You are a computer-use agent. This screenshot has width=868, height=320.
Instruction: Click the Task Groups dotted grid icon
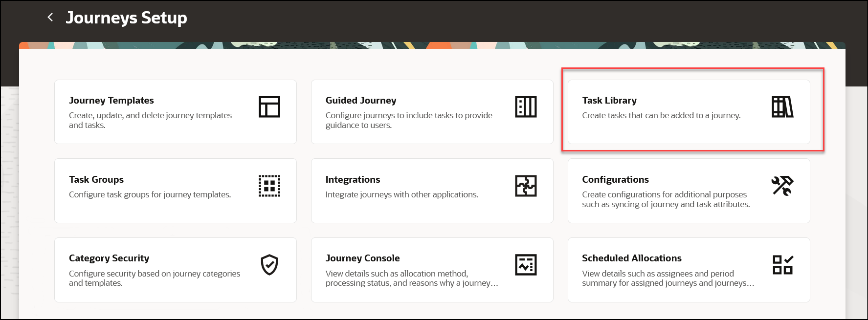coord(269,186)
